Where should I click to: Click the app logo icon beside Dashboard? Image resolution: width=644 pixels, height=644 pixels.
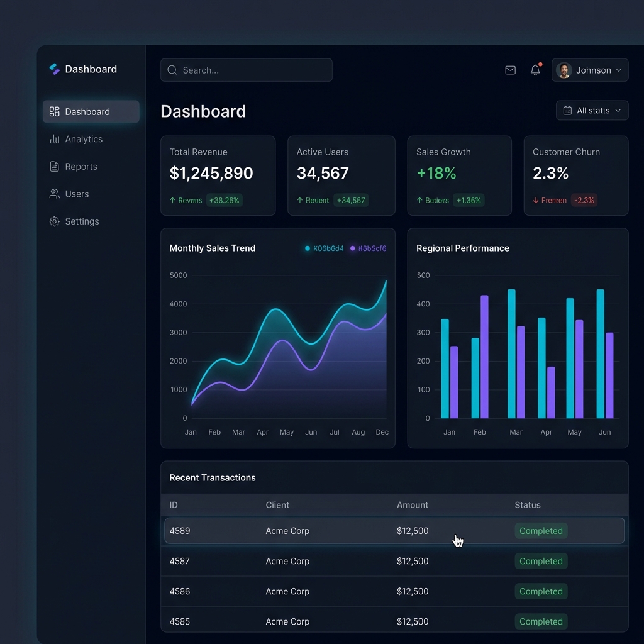tap(54, 69)
